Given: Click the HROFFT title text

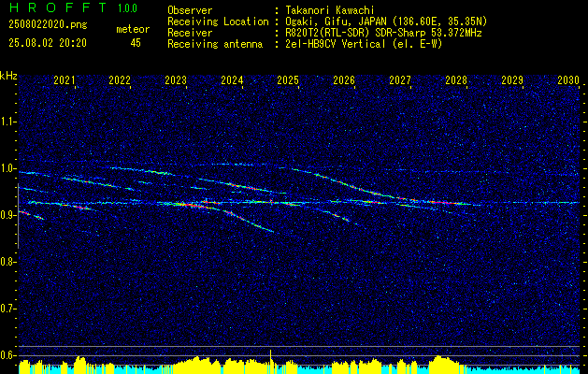Looking at the screenshot, I should coord(57,7).
